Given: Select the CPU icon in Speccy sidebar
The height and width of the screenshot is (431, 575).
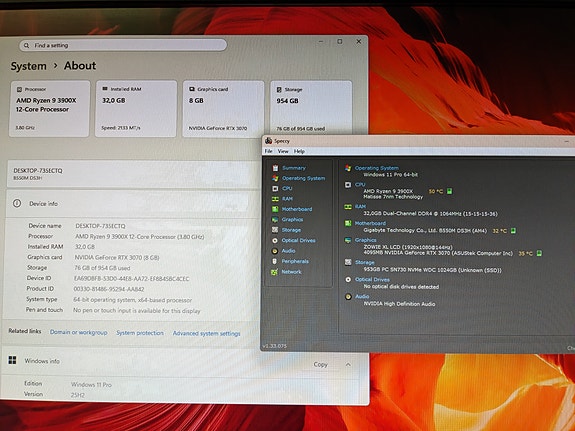Looking at the screenshot, I should pyautogui.click(x=275, y=189).
